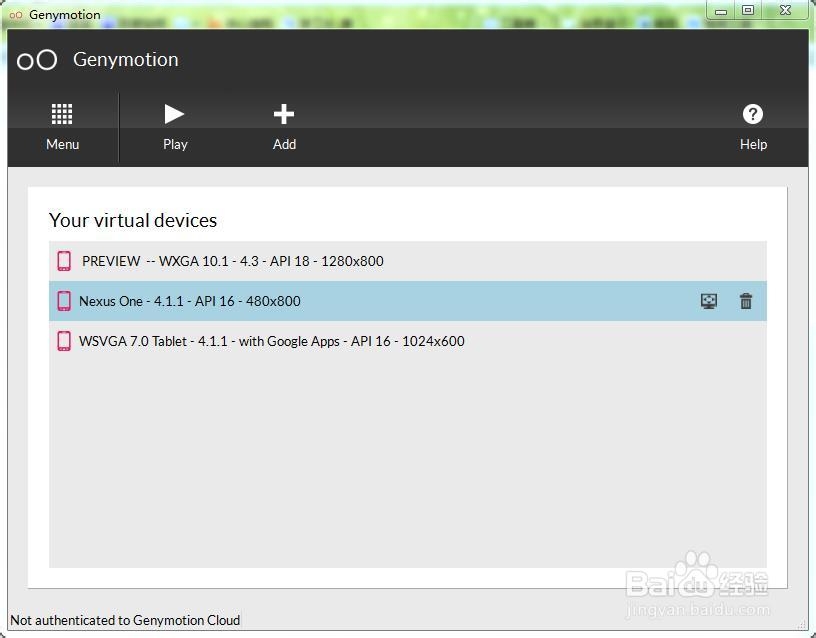Screen dimensions: 816x638
Task: Click the 'Your virtual devices' heading
Action: (133, 220)
